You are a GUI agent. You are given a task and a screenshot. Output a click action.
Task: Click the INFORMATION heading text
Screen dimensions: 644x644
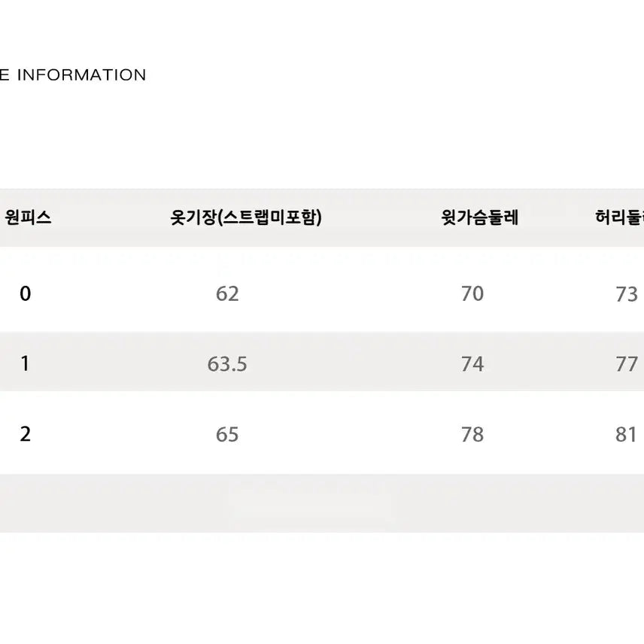pos(81,74)
